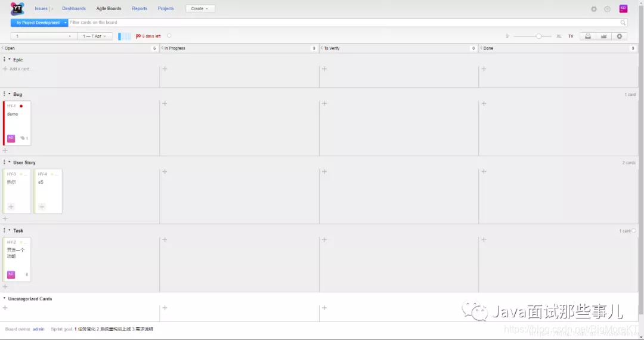
Task: Toggle TV mode
Action: [571, 36]
